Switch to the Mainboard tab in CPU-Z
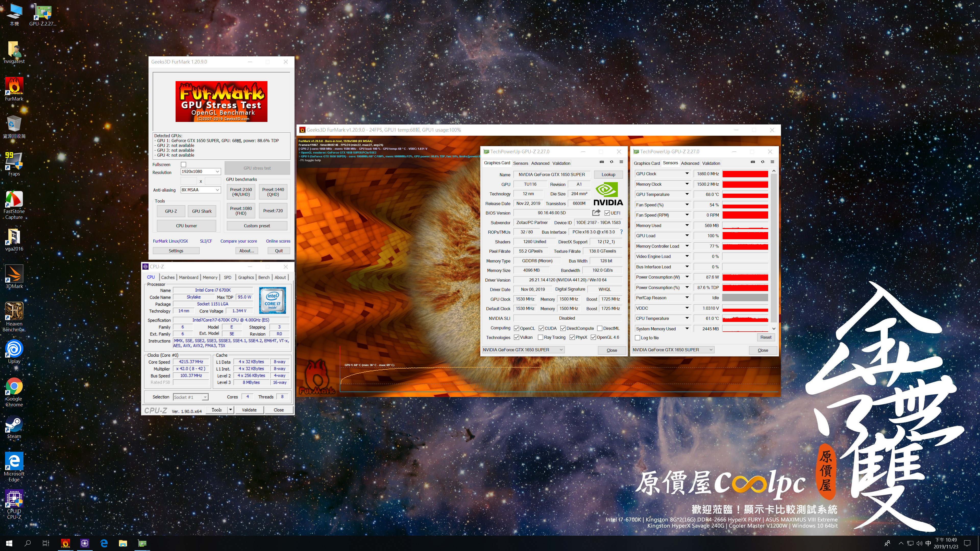Image resolution: width=980 pixels, height=551 pixels. click(189, 277)
